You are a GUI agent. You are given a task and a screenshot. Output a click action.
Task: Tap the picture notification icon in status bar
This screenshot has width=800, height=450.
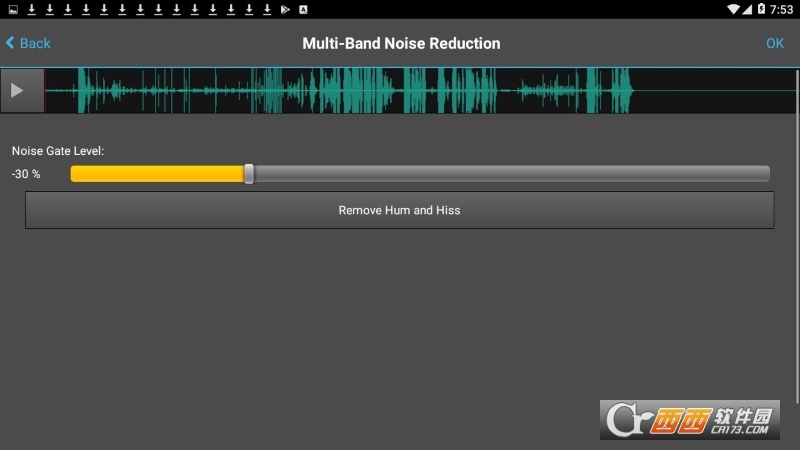(13, 10)
